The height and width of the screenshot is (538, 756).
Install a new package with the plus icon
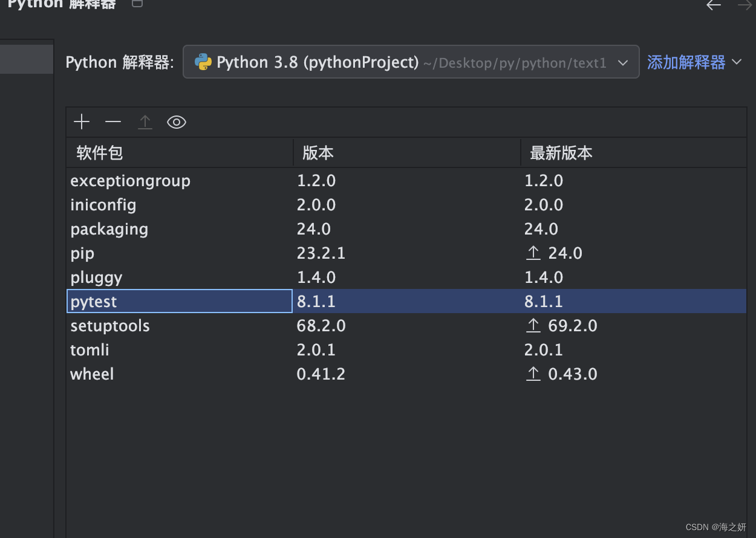[x=81, y=122]
